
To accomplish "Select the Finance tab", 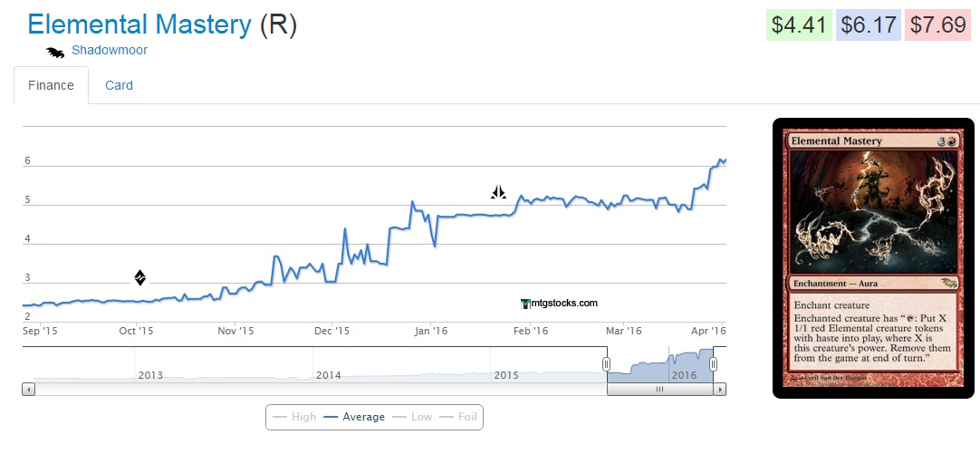I will click(x=51, y=85).
